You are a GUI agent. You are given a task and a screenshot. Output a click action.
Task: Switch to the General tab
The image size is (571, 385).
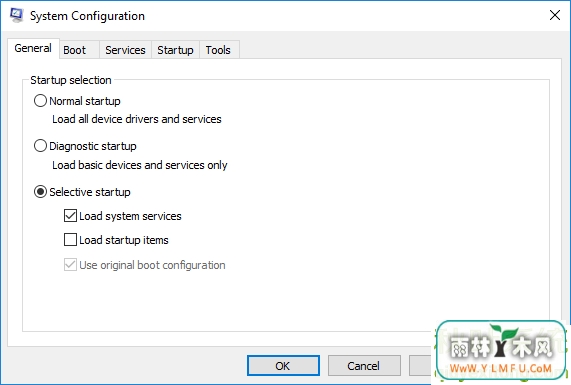tap(33, 48)
